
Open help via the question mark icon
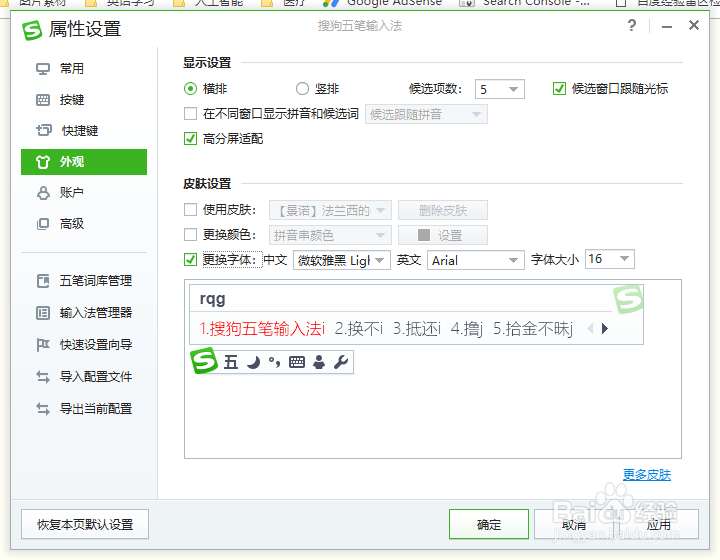[632, 25]
